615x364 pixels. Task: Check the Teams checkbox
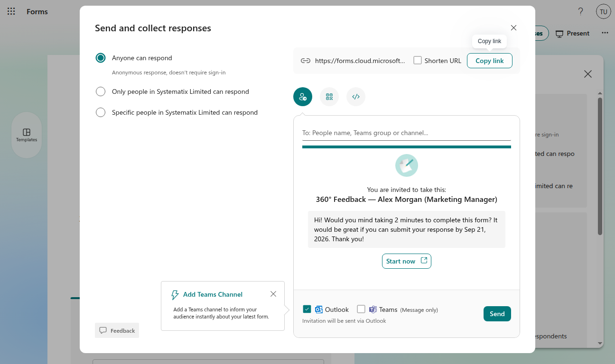pyautogui.click(x=361, y=309)
